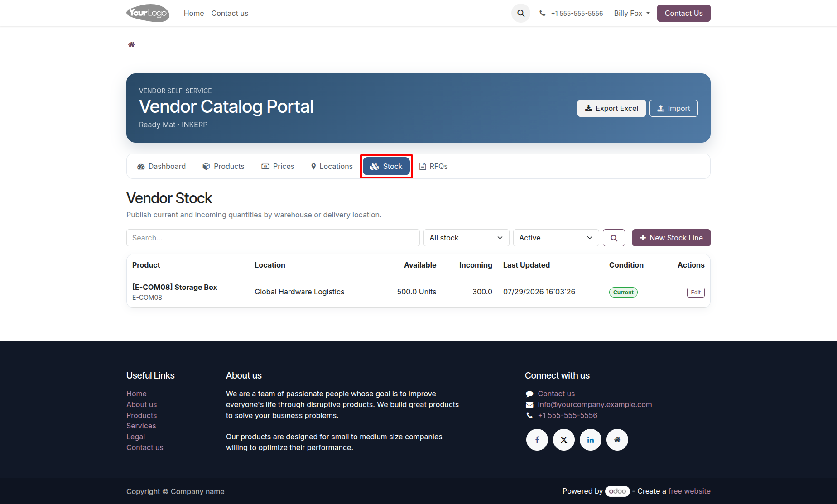Click the round home icon in footer
Viewport: 837px width, 504px height.
(617, 440)
